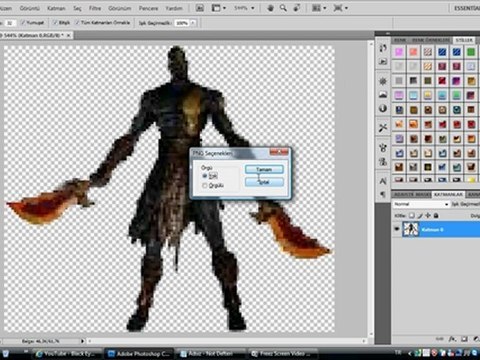Click the lock all padlock icon

[x=436, y=216]
